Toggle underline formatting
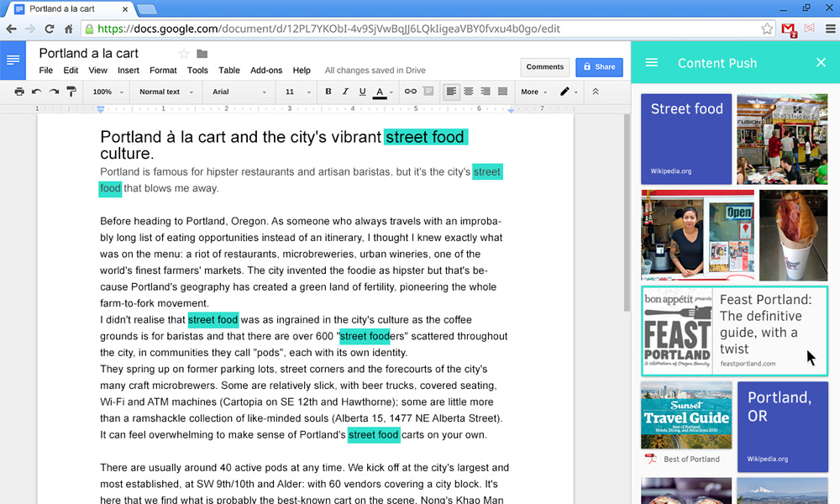840x504 pixels. point(362,92)
